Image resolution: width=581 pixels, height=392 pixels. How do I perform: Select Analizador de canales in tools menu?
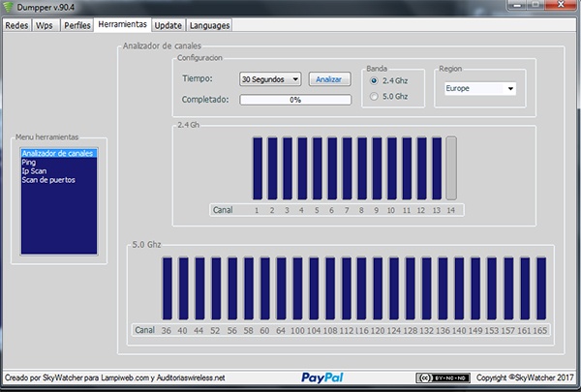59,153
